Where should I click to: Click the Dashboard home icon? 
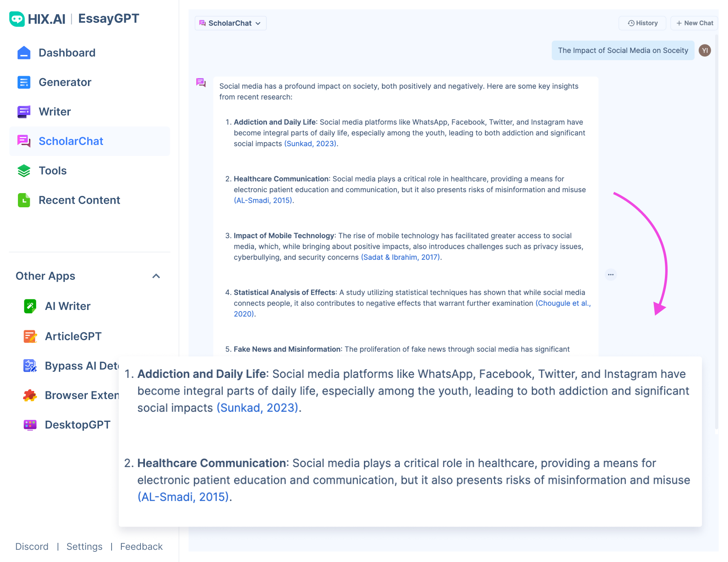(x=24, y=53)
